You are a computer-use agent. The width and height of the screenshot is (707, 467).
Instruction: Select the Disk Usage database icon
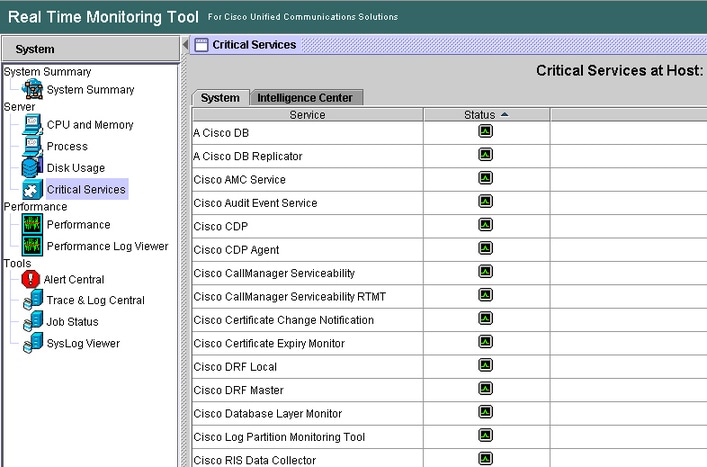pos(32,168)
